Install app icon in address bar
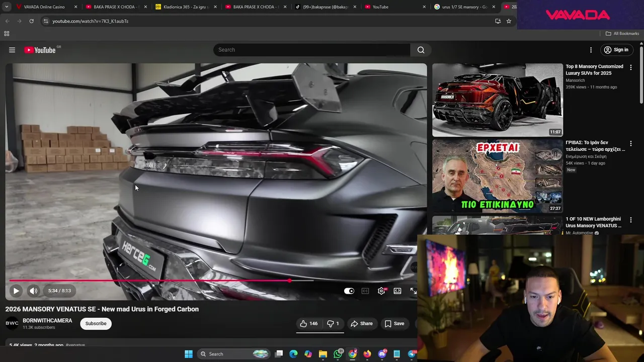The image size is (644, 362). tap(498, 21)
